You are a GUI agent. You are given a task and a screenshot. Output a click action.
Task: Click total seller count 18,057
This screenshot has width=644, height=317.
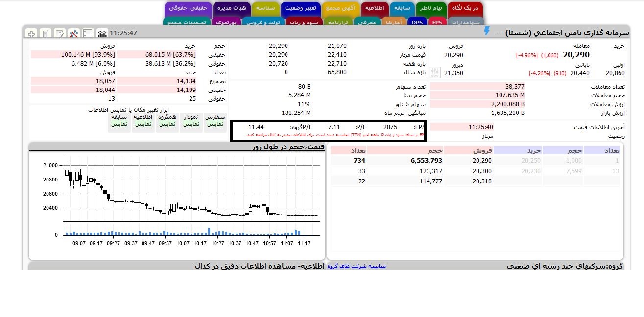tap(105, 81)
